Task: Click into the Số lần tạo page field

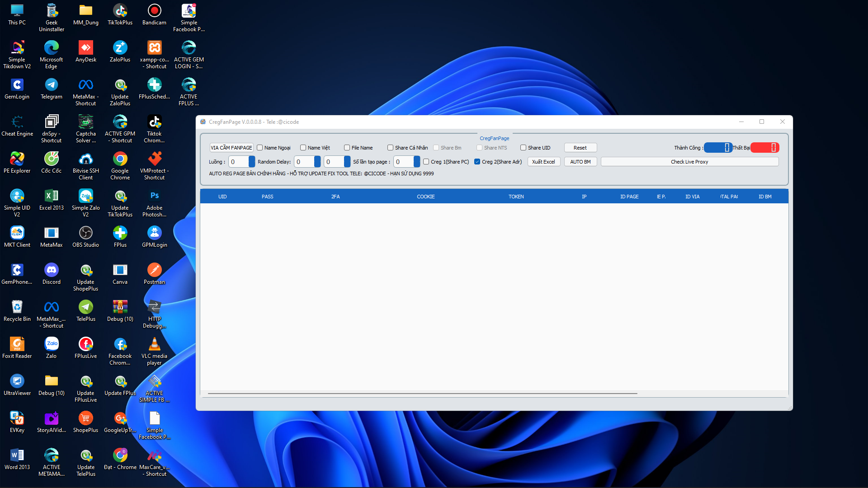Action: 403,162
